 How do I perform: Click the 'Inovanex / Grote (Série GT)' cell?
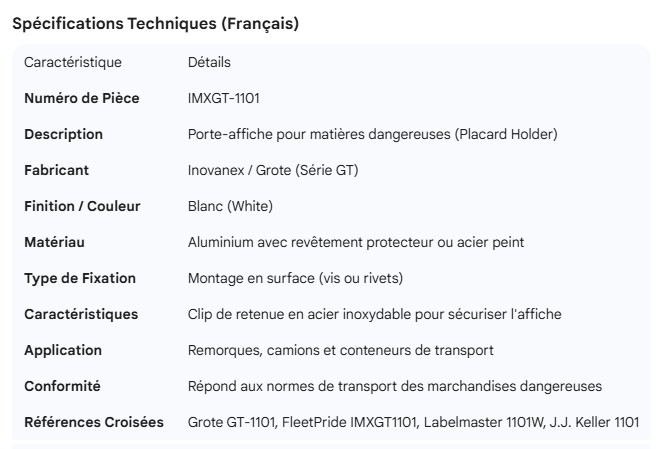click(273, 170)
